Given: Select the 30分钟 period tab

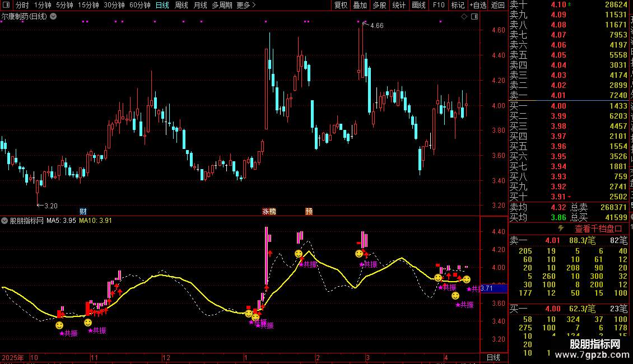Looking at the screenshot, I should 114,5.
